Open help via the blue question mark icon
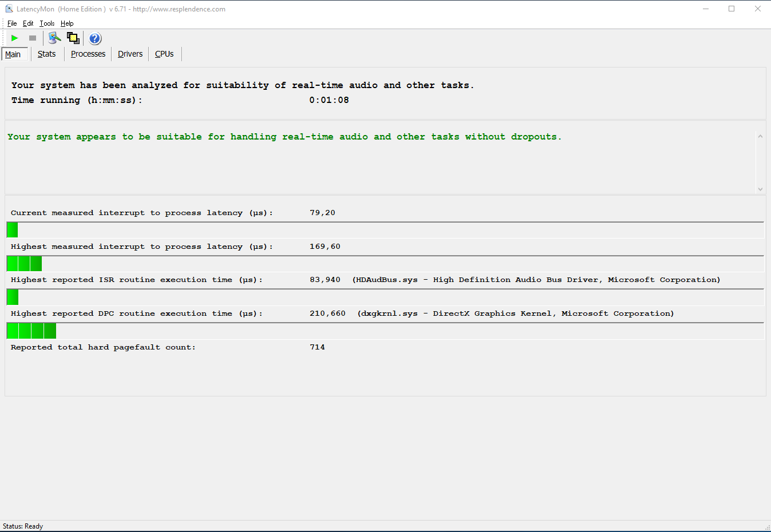 95,38
